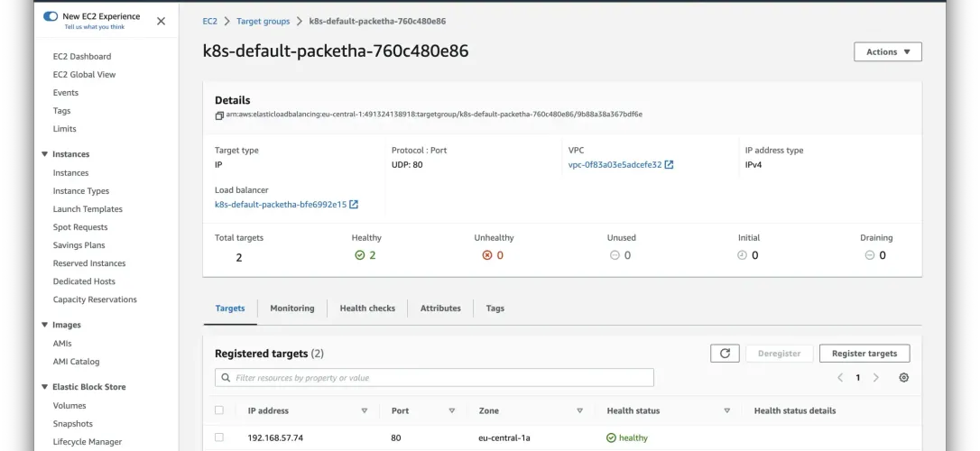
Task: Collapse the Elastic Block Store section
Action: [x=44, y=387]
